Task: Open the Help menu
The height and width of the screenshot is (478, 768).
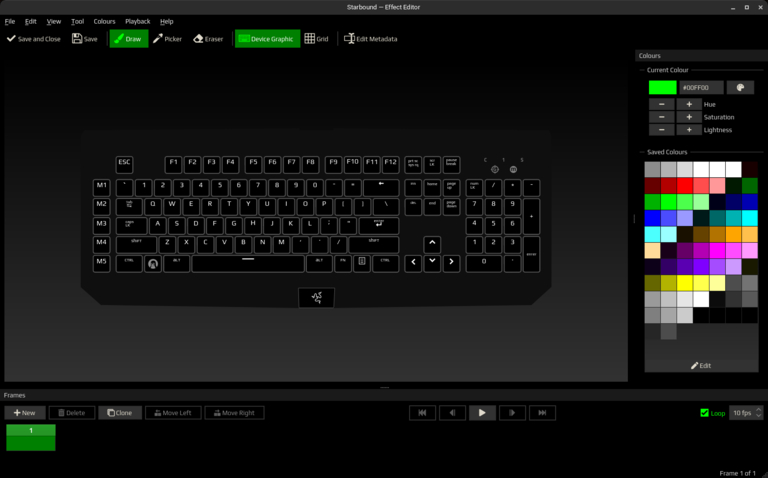Action: click(x=167, y=22)
